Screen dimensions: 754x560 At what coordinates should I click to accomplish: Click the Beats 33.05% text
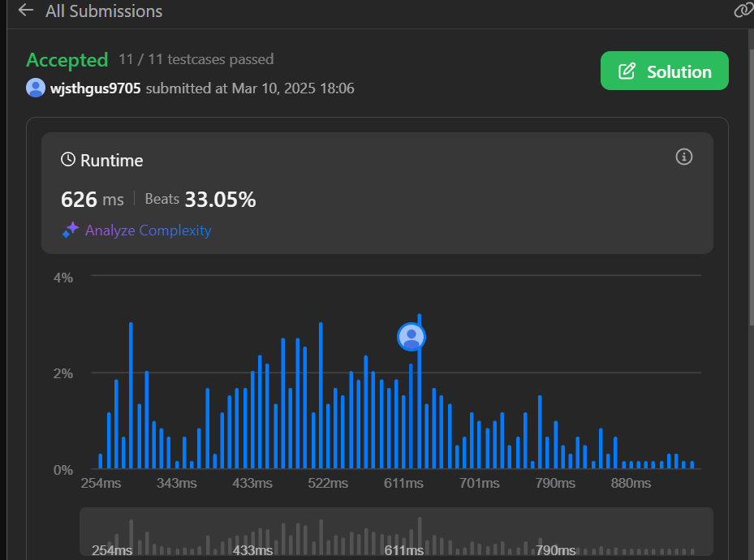point(200,199)
